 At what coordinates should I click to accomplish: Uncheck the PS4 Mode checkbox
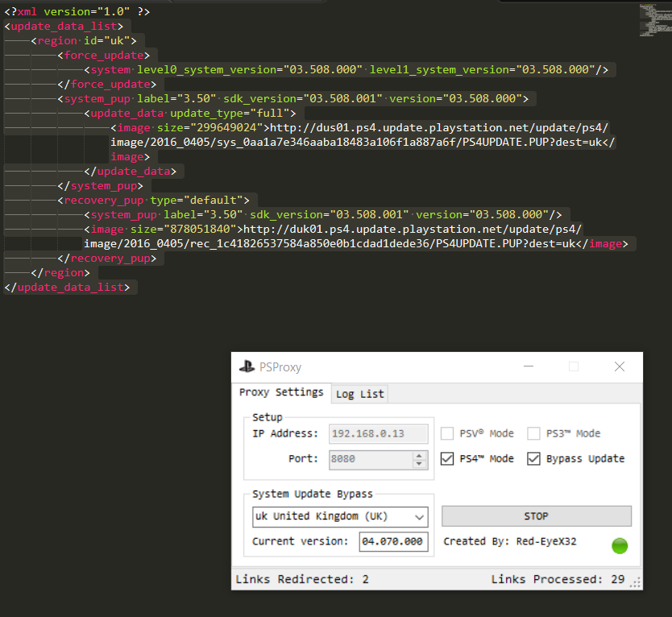click(x=447, y=459)
